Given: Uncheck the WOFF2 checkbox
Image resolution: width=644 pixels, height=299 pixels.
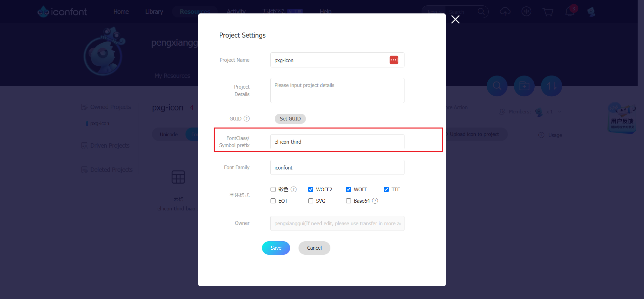Looking at the screenshot, I should [x=311, y=189].
